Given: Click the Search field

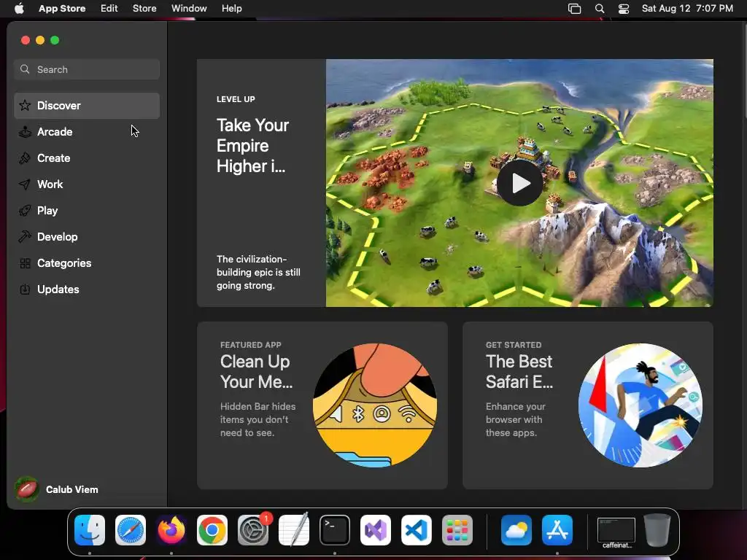Looking at the screenshot, I should click(x=87, y=69).
